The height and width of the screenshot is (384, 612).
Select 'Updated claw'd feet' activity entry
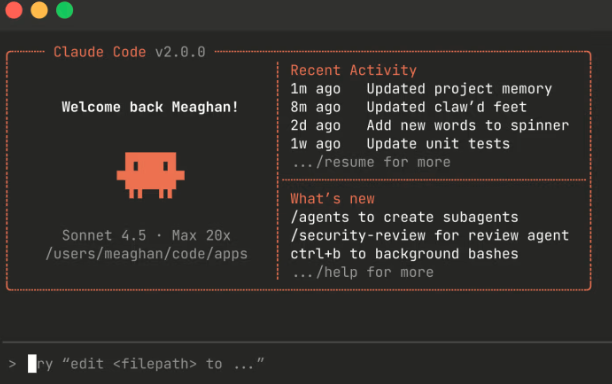409,107
